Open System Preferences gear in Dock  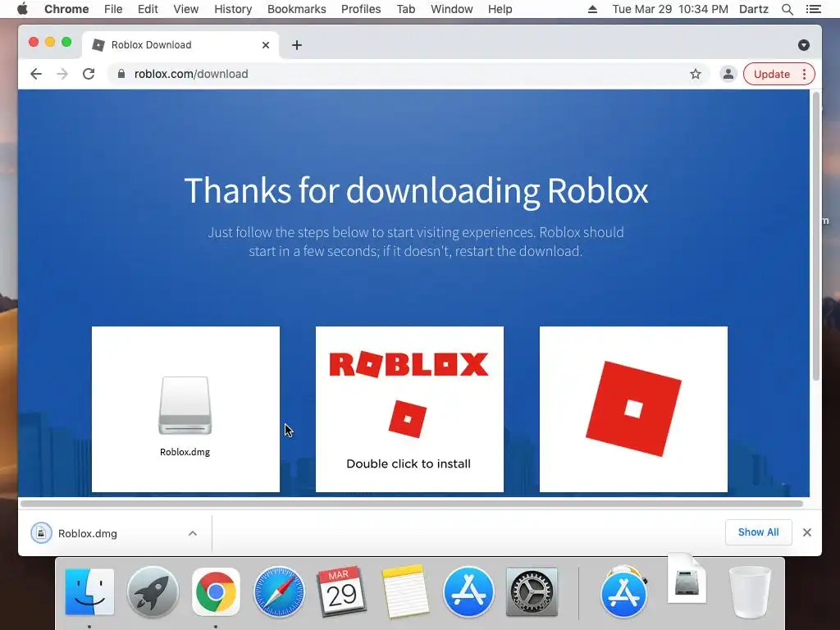point(532,592)
